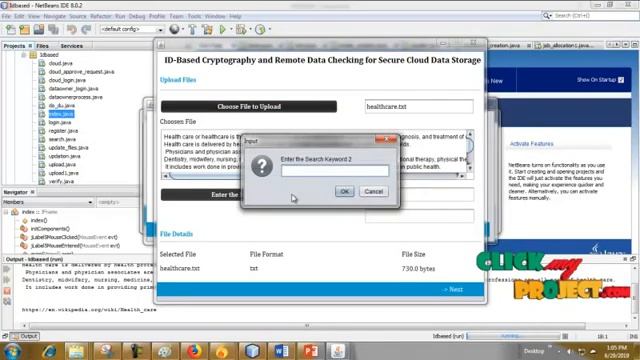Image resolution: width=640 pixels, height=360 pixels.
Task: Click Cancel in the Input dialog
Action: coord(373,191)
